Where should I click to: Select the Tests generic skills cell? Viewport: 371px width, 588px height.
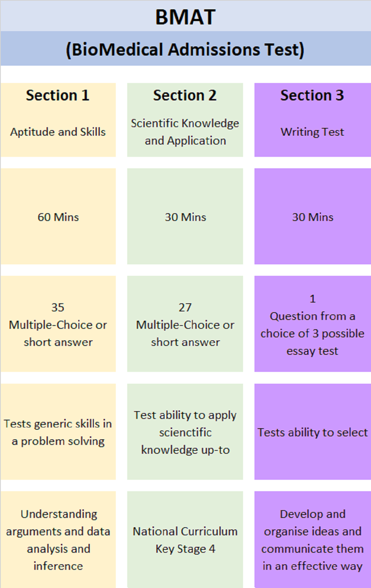pyautogui.click(x=58, y=432)
